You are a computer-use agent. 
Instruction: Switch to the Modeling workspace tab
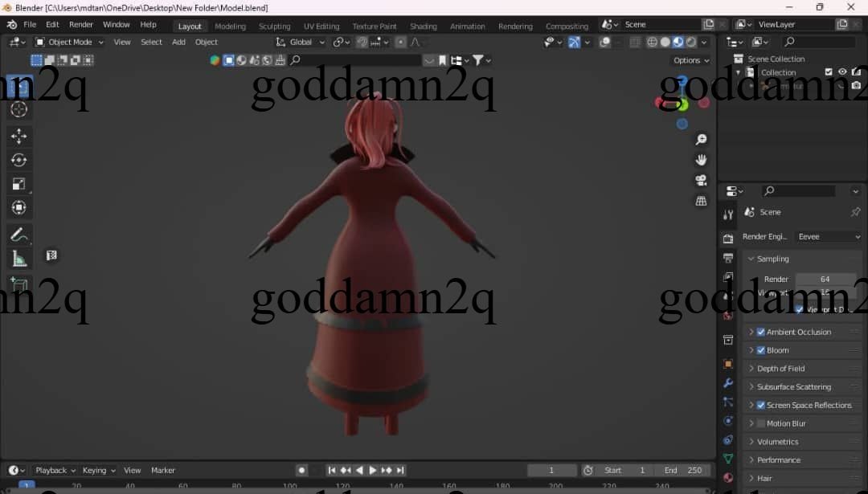(x=230, y=26)
